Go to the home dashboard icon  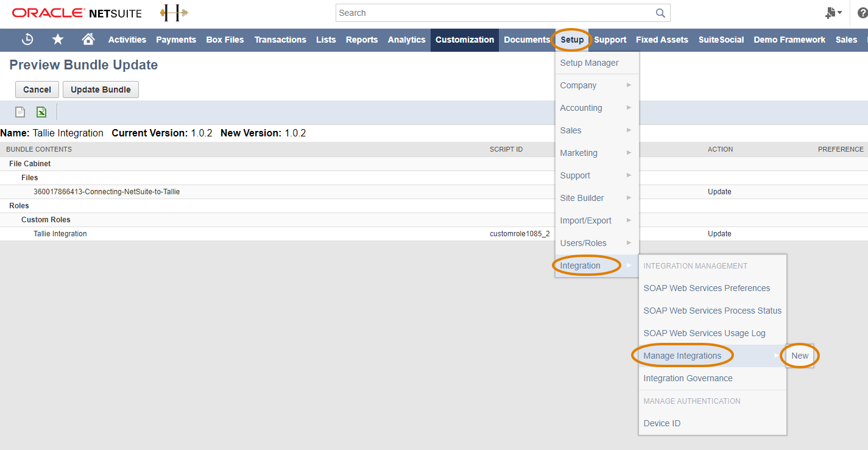point(88,40)
